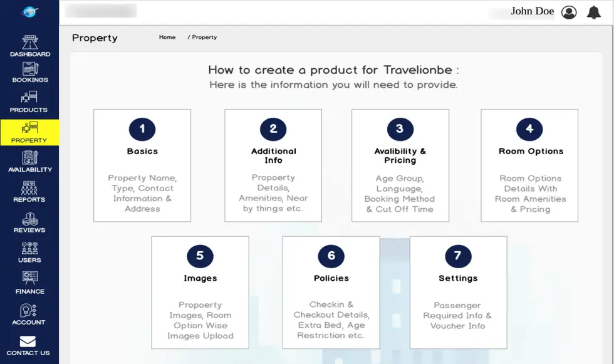
Task: Click the Contact Us envelope icon
Action: (28, 341)
